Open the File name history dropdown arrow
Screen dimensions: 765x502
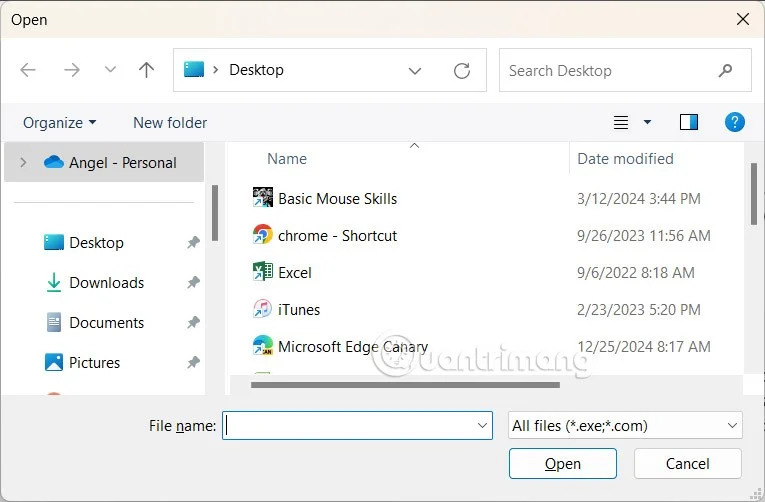coord(483,425)
